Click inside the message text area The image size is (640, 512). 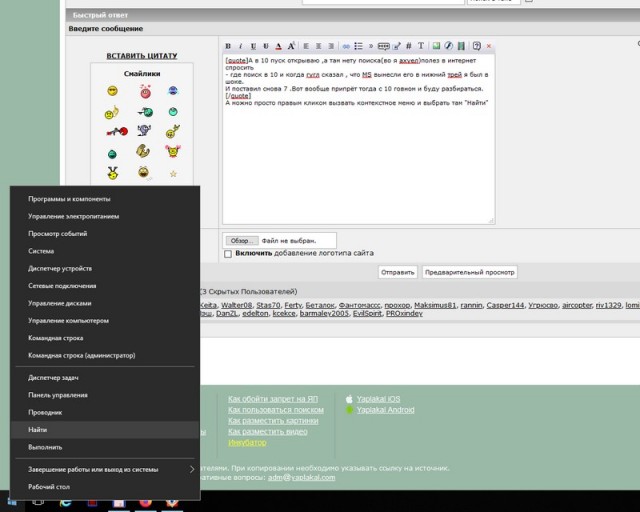click(358, 139)
